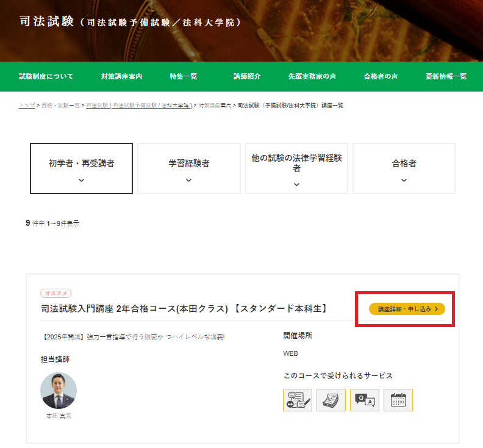Viewport: 483px width, 448px height.
Task: Click the calendar schedule service icon
Action: (x=398, y=400)
